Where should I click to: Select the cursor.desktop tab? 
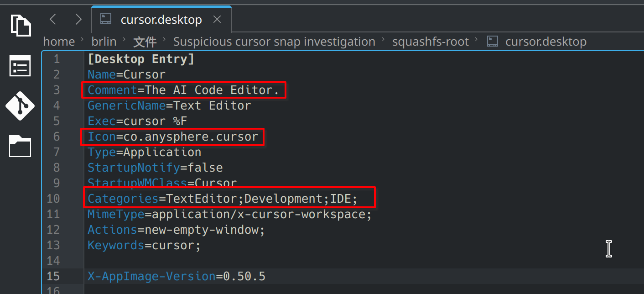161,20
